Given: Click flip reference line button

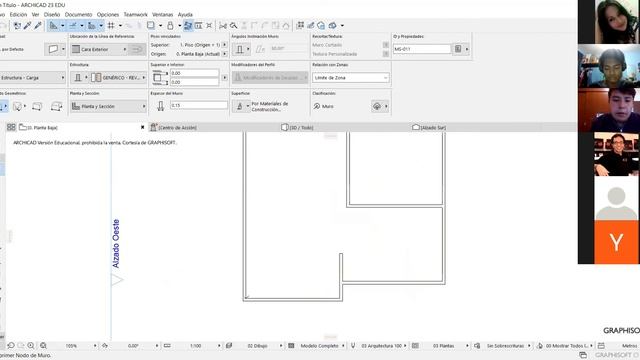Looking at the screenshot, I should tap(137, 49).
